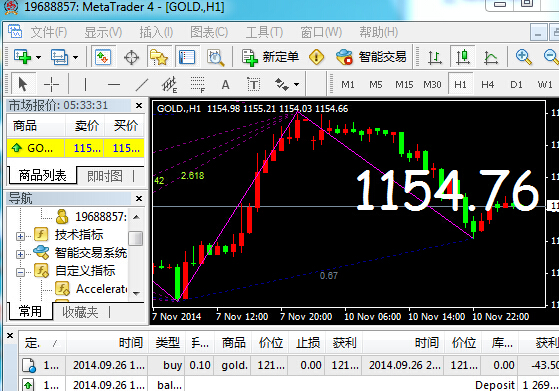This screenshot has width=559, height=391.
Task: Toggle the Market Watch window icon
Action: pyautogui.click(x=103, y=57)
